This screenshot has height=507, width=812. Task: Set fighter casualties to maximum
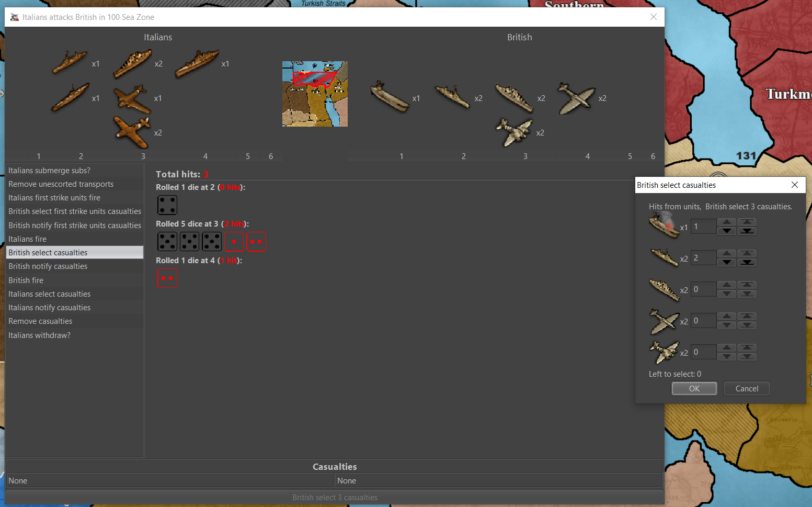click(x=747, y=317)
